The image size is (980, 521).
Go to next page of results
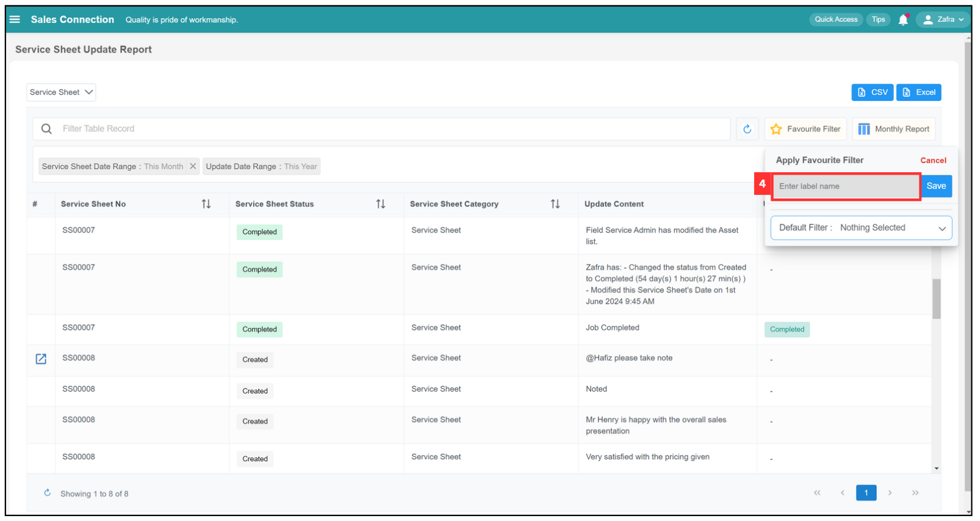(x=890, y=493)
